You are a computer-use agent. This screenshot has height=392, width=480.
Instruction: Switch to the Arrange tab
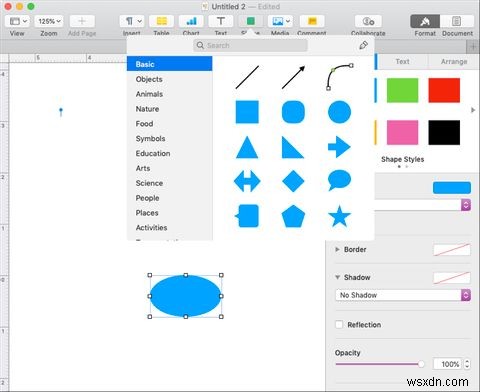coord(454,61)
